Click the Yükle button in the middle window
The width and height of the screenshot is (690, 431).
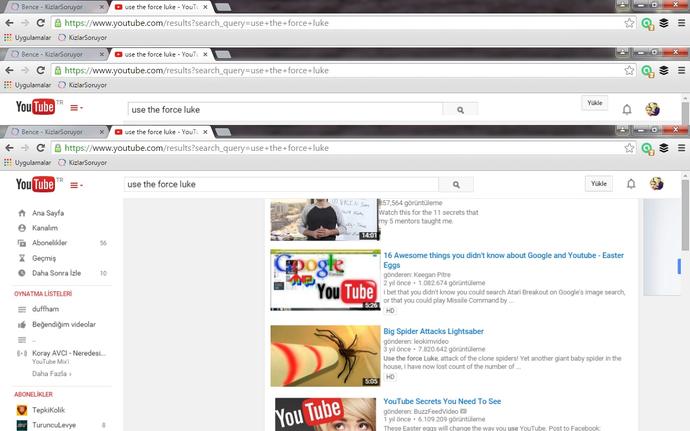coord(595,103)
